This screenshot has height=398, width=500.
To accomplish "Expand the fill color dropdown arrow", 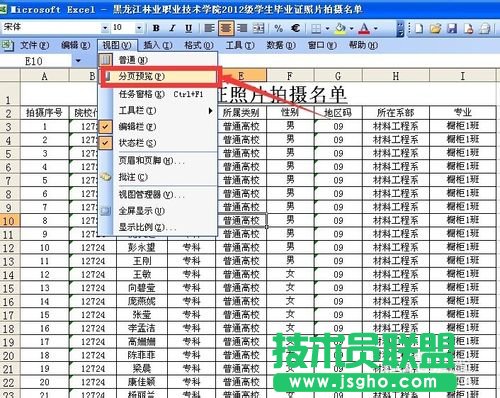I will pos(351,29).
